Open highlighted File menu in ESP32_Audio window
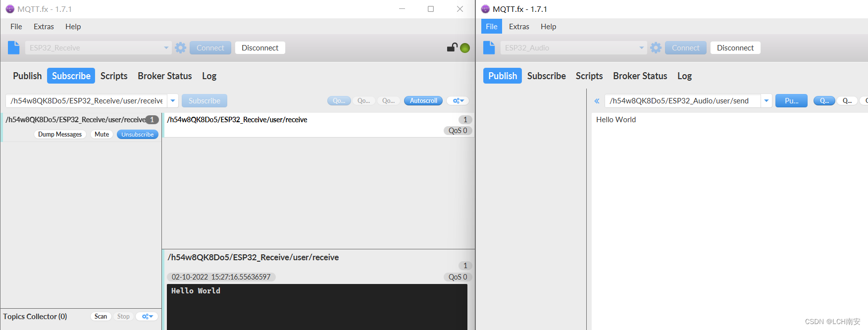Screen dimensions: 868x330 [492, 27]
